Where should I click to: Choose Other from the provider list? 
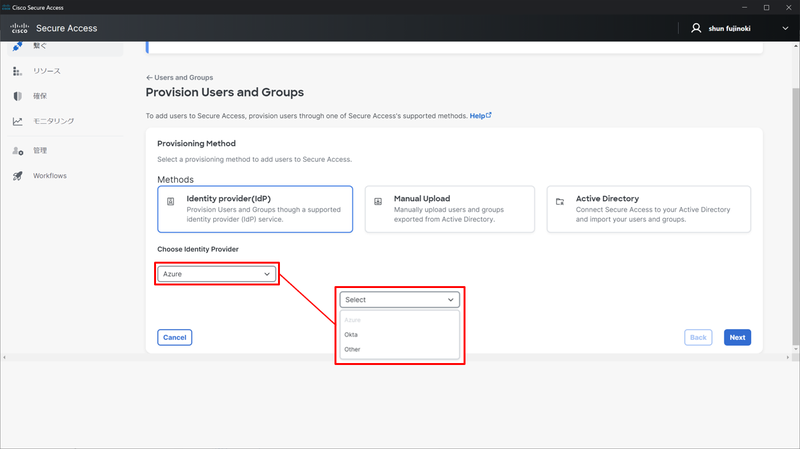pyautogui.click(x=352, y=350)
